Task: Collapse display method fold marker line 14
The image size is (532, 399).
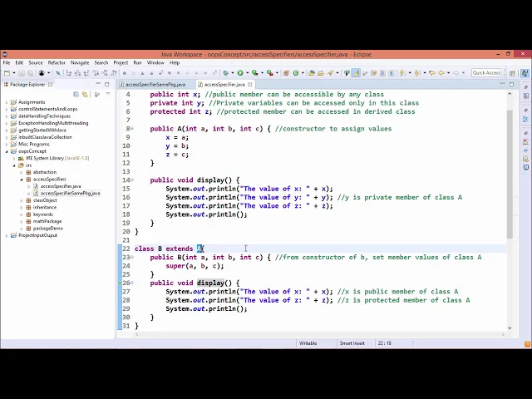Action: click(x=132, y=180)
